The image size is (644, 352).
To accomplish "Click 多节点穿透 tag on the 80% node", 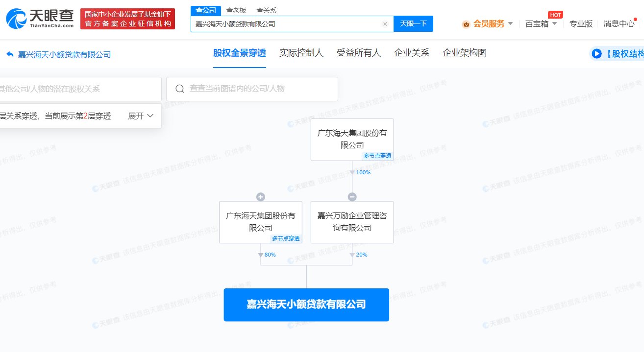I will (x=286, y=238).
